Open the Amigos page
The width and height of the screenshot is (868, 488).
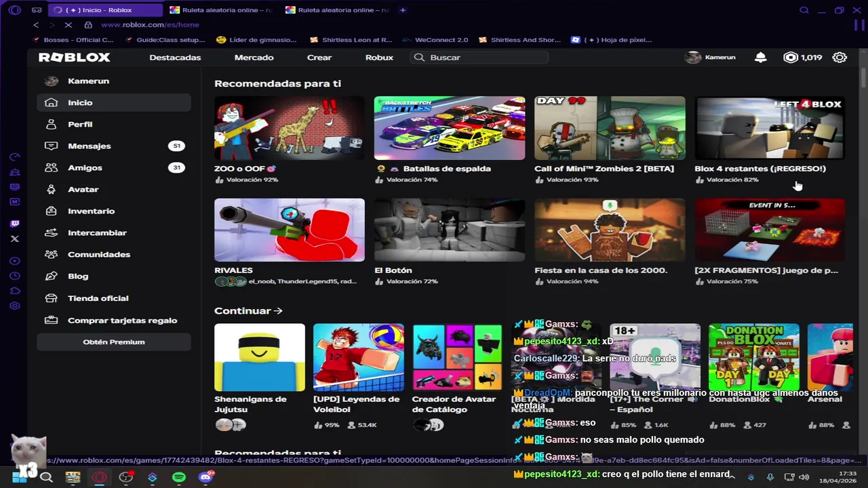114,167
